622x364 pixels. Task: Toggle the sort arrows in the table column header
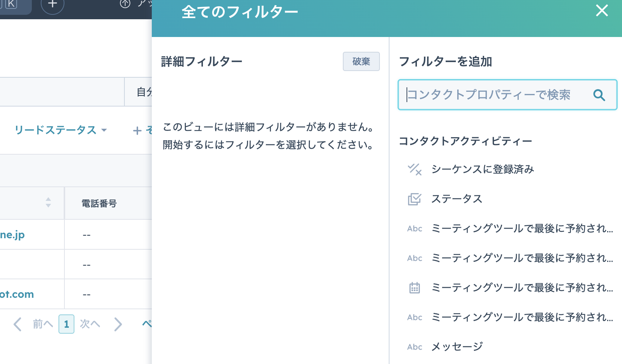coord(48,203)
